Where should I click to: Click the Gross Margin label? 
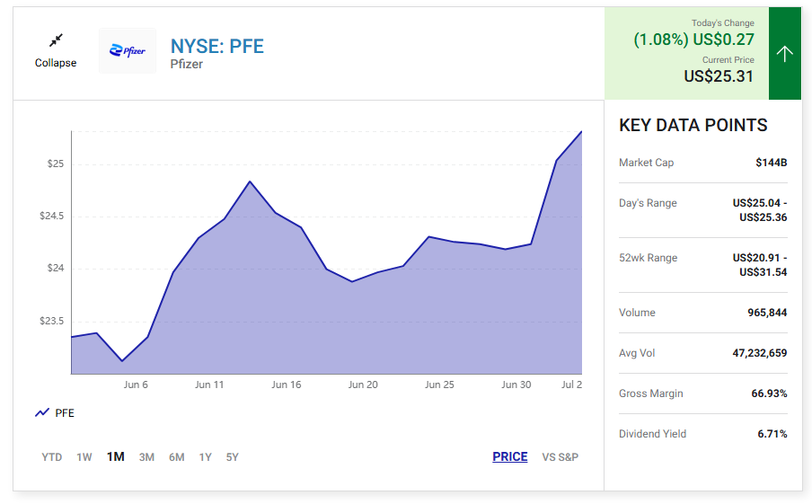[x=651, y=393]
